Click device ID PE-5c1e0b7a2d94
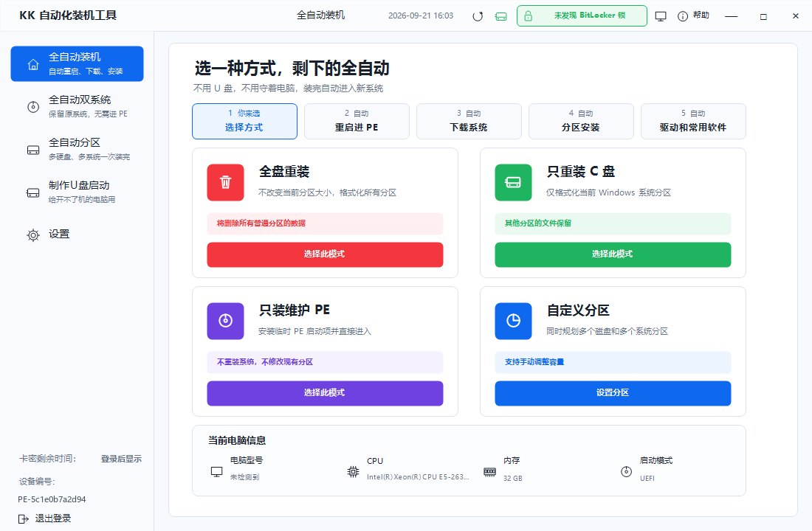Viewport: 812px width, 531px height. (x=52, y=499)
